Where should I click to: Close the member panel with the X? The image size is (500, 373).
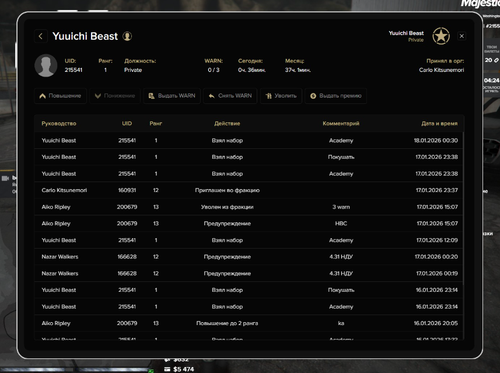[x=462, y=36]
